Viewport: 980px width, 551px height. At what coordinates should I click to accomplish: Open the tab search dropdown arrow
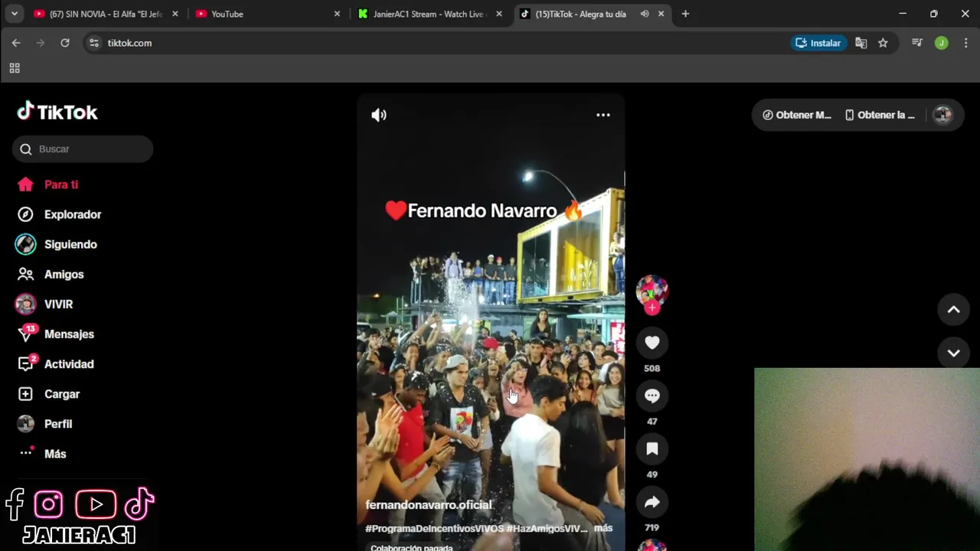tap(14, 14)
